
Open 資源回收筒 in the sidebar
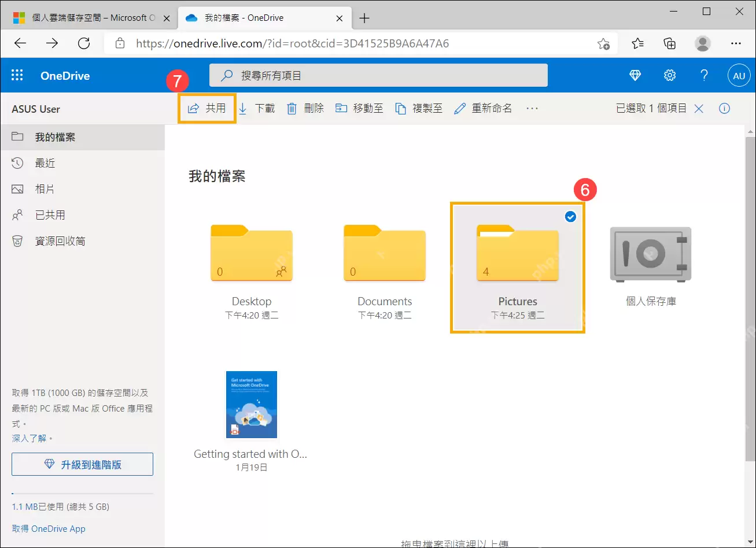click(x=82, y=241)
